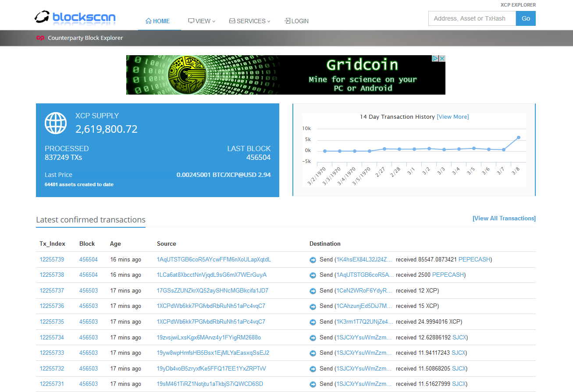Open source address 19yw8wpHmfsHB5Bsx1EjMLYaEasxqSsEJ2
This screenshot has height=392, width=573.
click(213, 353)
